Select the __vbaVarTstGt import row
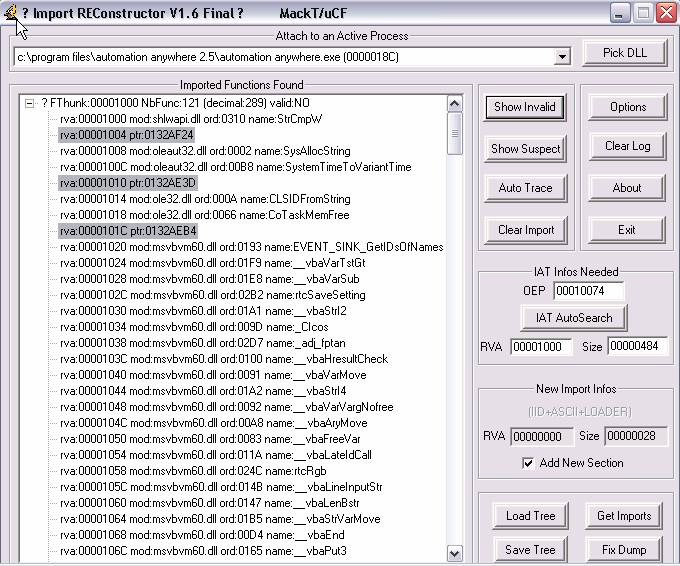 (x=212, y=263)
